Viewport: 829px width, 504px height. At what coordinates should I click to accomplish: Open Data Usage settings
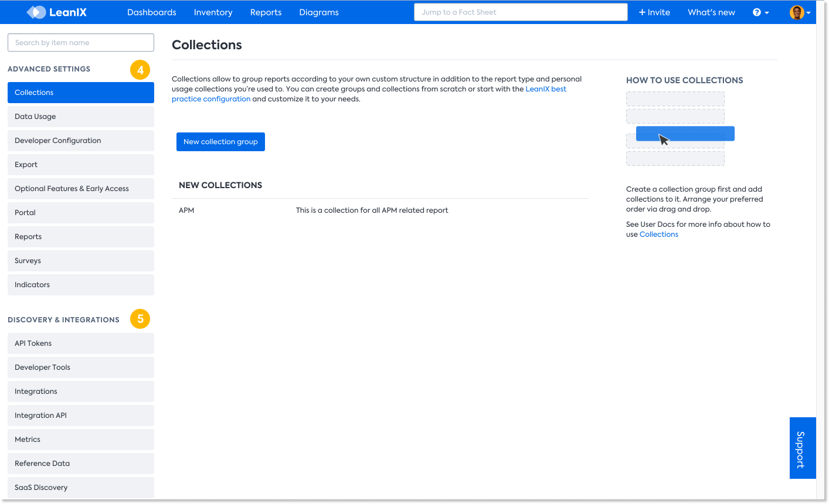(x=81, y=117)
